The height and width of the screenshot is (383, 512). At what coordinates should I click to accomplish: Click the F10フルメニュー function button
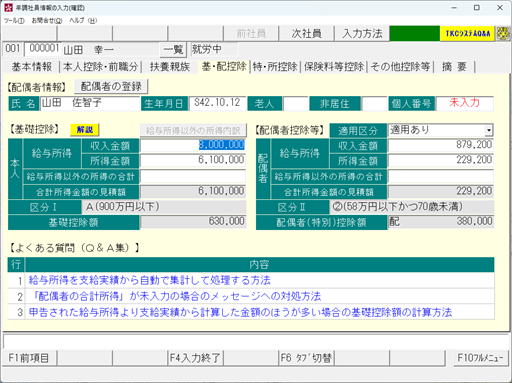pyautogui.click(x=480, y=358)
